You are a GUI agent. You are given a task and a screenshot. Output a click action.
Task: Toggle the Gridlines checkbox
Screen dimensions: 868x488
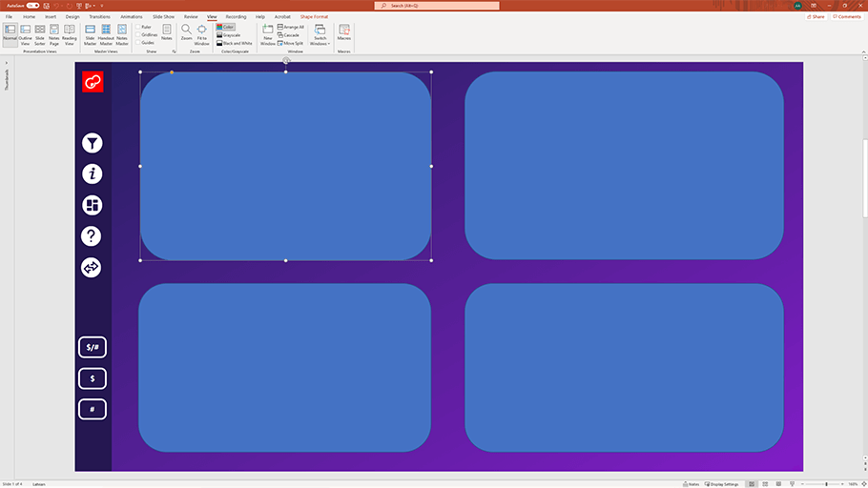[x=139, y=35]
